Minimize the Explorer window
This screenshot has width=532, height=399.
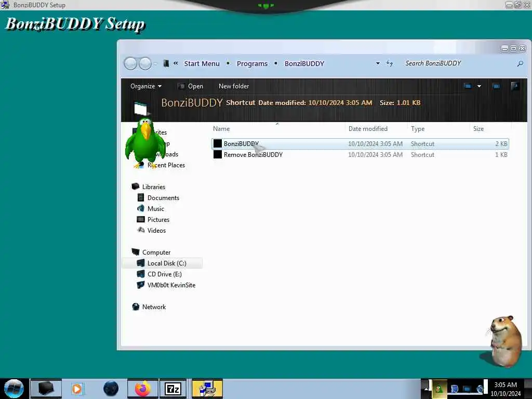pos(505,49)
